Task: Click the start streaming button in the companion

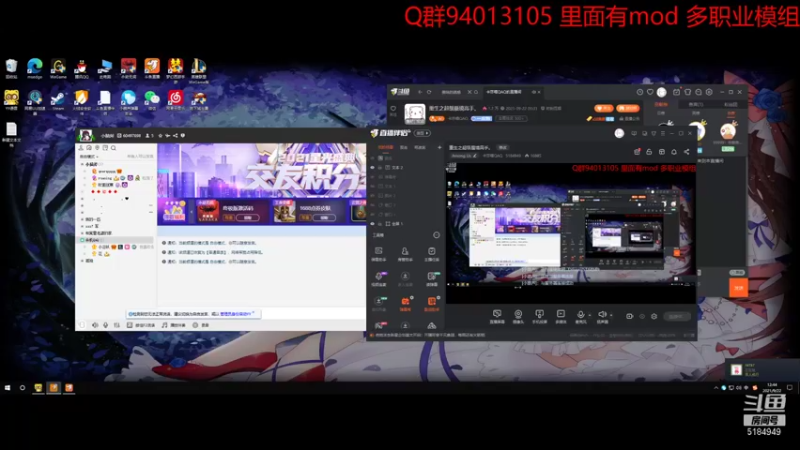Action: (676, 316)
